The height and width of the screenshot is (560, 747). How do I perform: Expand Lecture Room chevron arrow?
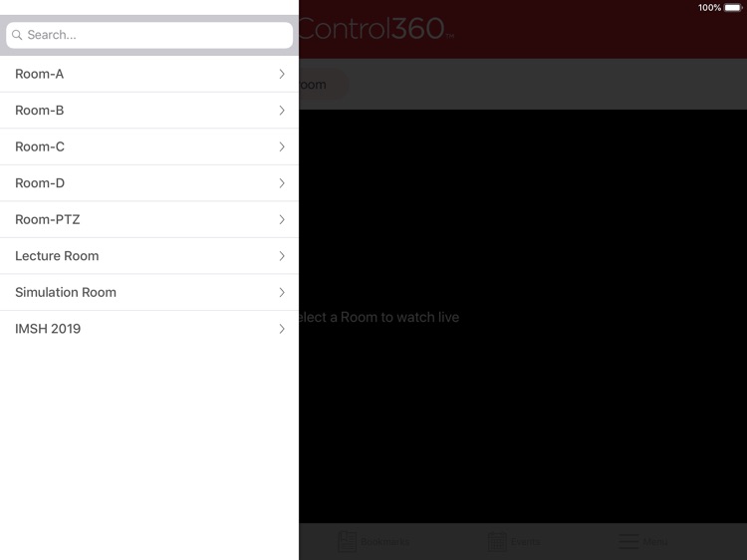[282, 256]
